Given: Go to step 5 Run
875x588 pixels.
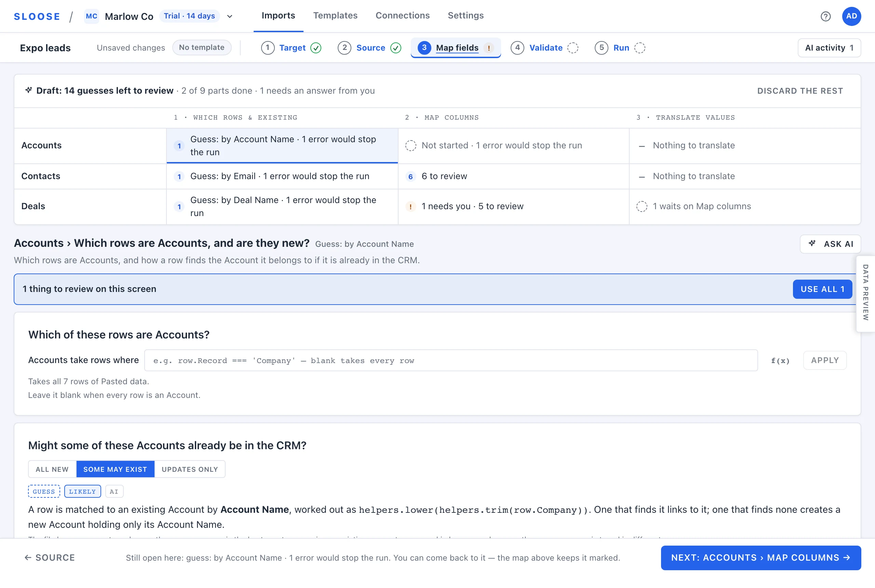Looking at the screenshot, I should (x=620, y=48).
